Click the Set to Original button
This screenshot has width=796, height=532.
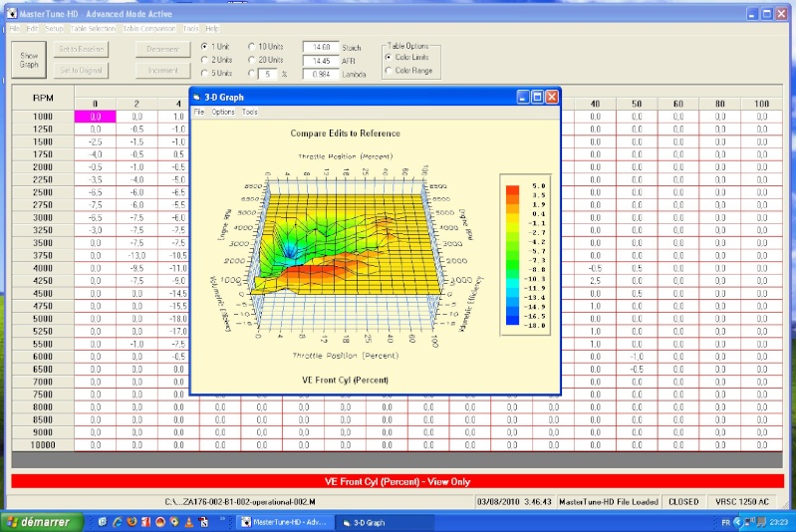[x=82, y=70]
